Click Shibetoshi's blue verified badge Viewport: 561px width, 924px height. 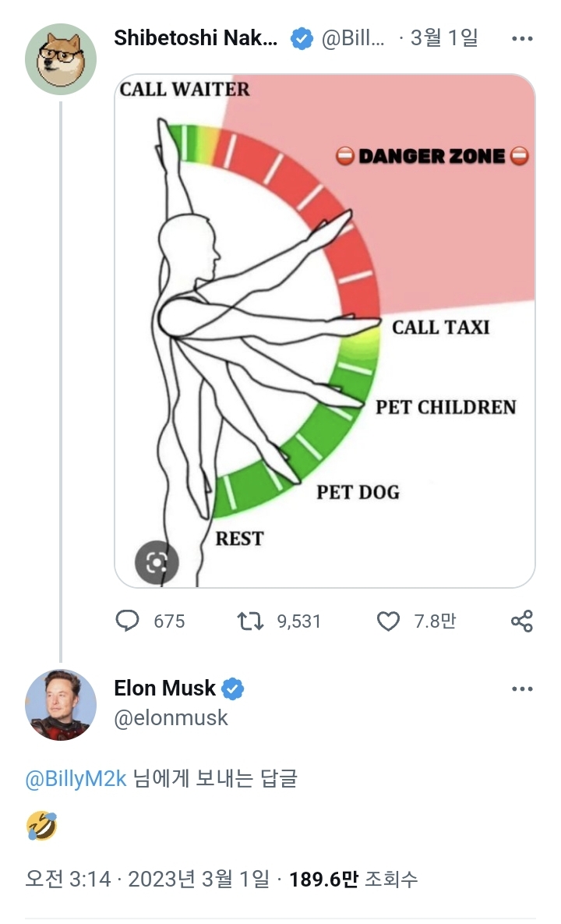pos(302,38)
